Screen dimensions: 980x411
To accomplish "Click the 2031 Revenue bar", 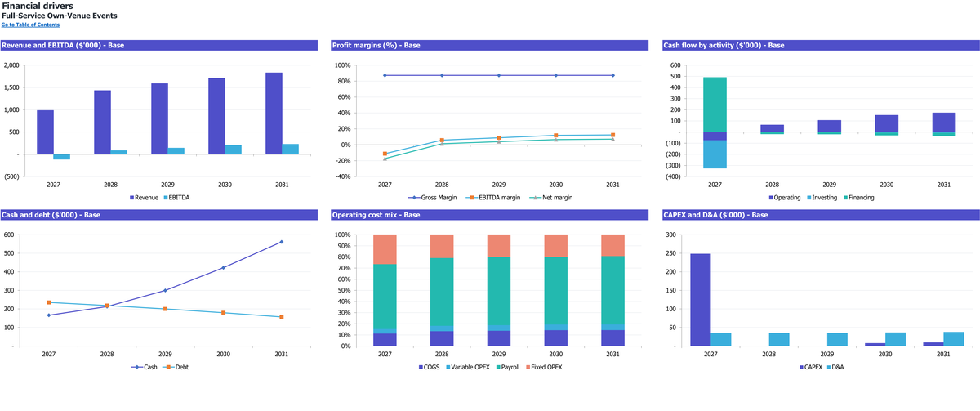I will (x=274, y=114).
